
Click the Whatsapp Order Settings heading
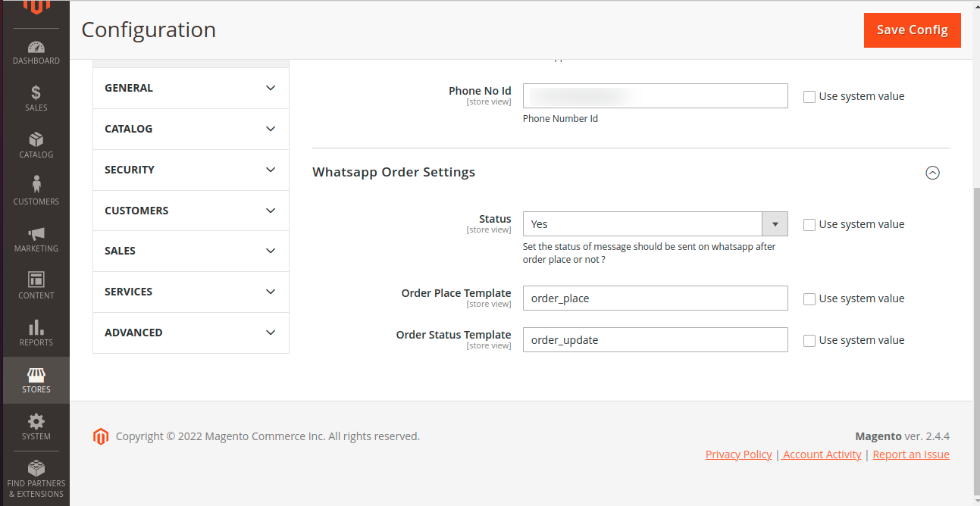click(x=394, y=172)
